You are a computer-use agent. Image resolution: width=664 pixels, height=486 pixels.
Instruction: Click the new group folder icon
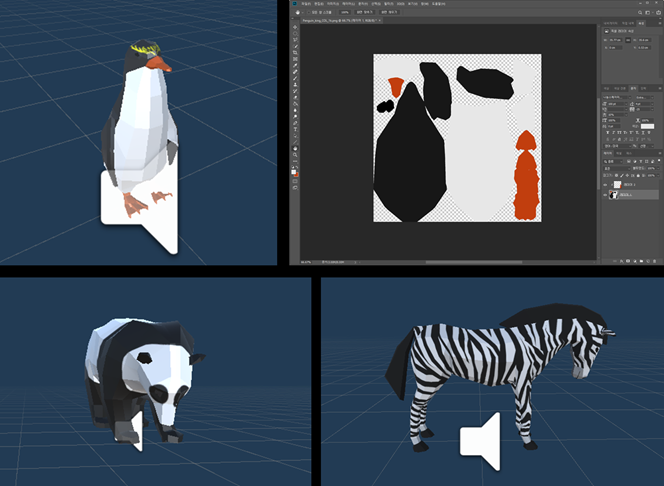pos(642,261)
